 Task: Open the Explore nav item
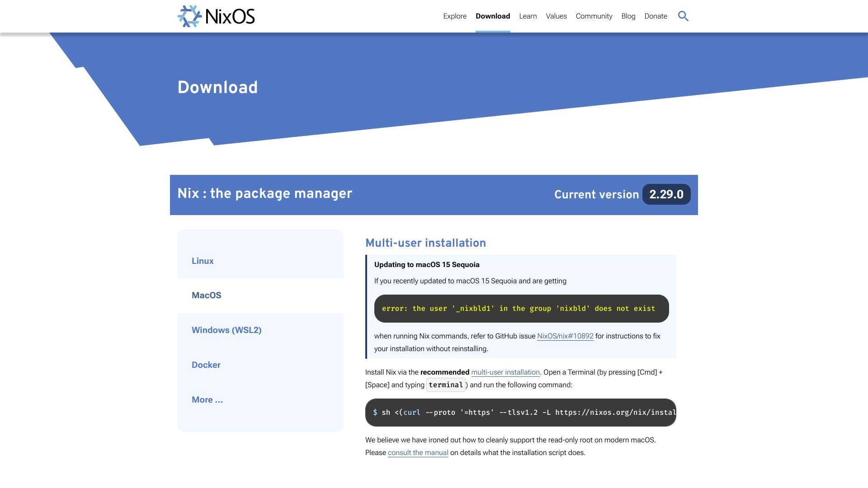tap(455, 16)
